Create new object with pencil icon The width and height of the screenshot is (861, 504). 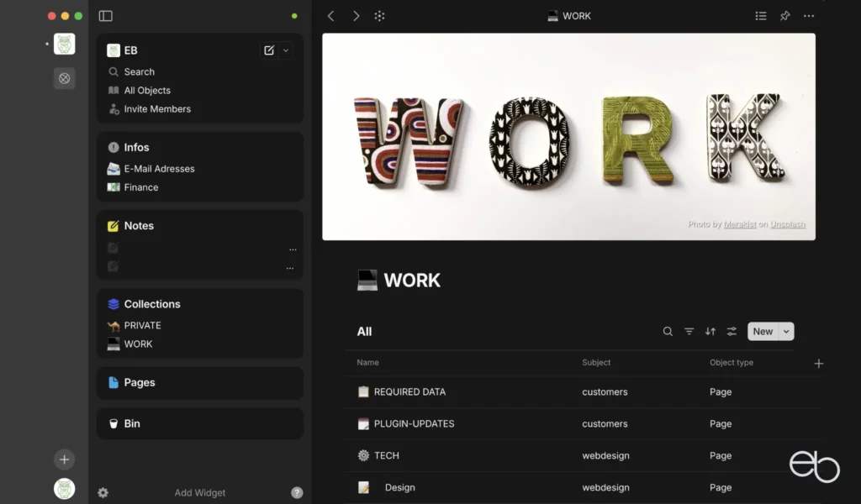[268, 50]
